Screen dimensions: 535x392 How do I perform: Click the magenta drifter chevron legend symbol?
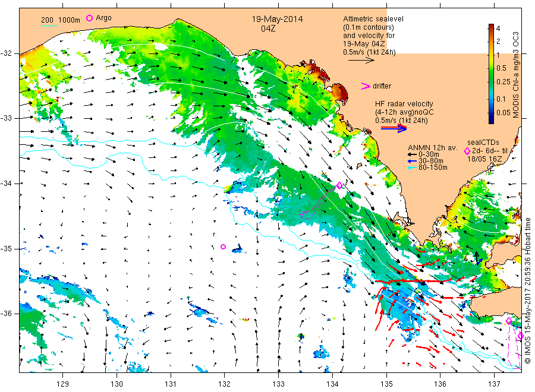(366, 86)
